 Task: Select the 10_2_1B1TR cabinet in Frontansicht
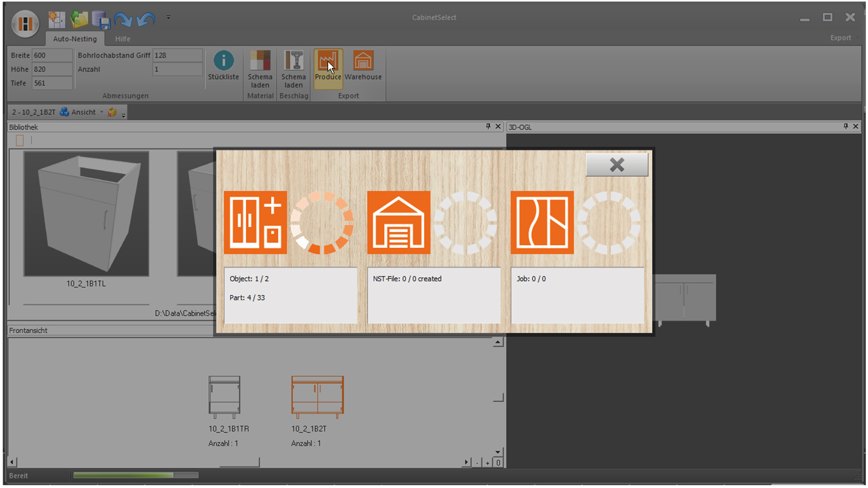coord(225,397)
